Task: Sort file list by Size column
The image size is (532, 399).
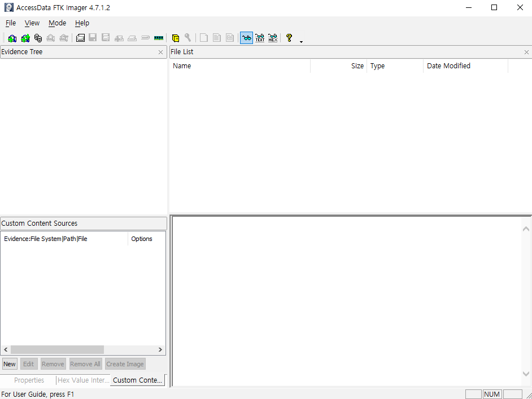Action: (x=339, y=66)
